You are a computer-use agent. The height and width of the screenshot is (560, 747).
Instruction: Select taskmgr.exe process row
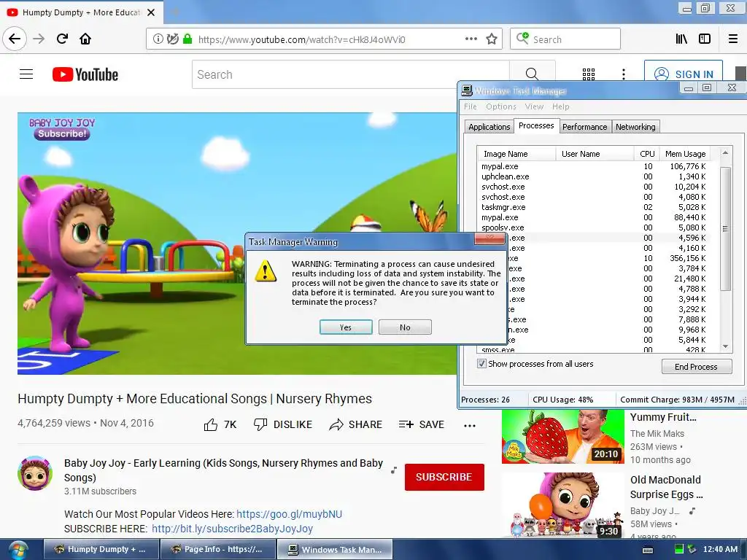(x=593, y=207)
